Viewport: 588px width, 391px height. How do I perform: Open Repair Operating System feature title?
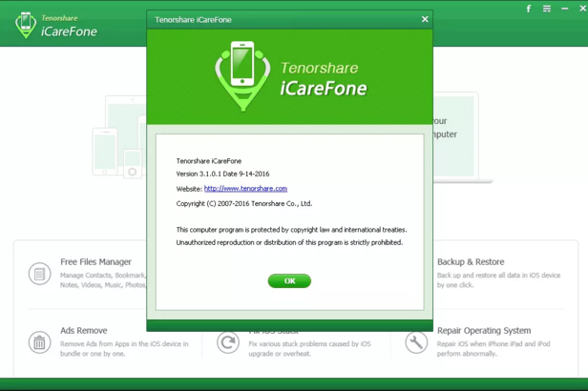484,330
